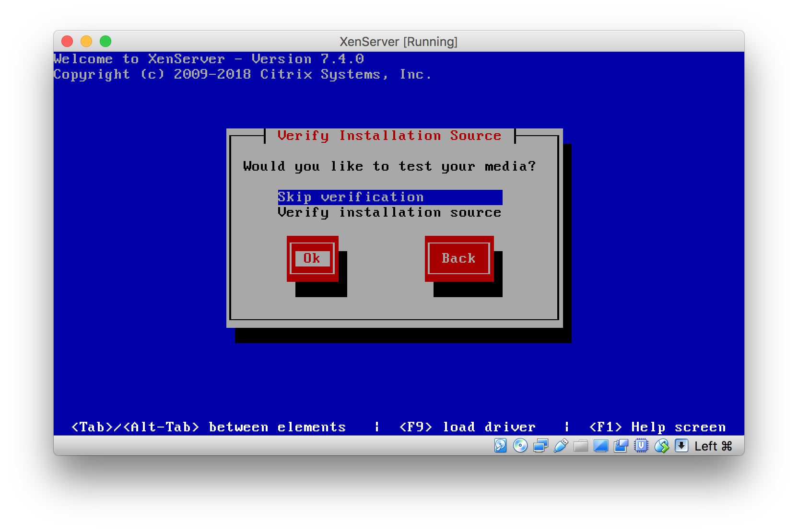Open the hard disk activity indicator
Viewport: 798px width, 532px height.
pos(500,446)
